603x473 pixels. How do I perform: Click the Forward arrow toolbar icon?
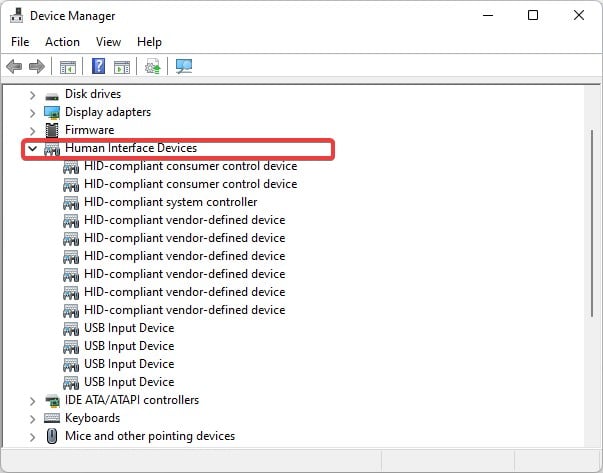[x=37, y=67]
